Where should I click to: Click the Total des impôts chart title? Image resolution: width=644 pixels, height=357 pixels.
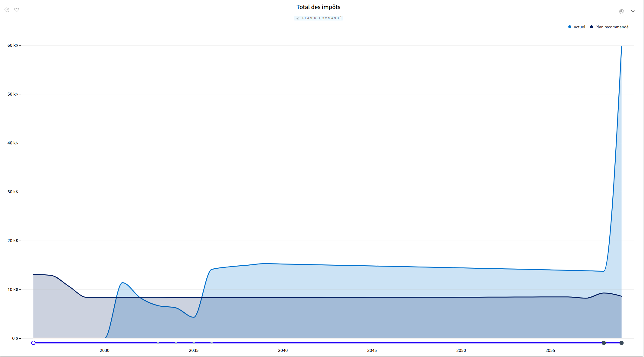[x=318, y=7]
